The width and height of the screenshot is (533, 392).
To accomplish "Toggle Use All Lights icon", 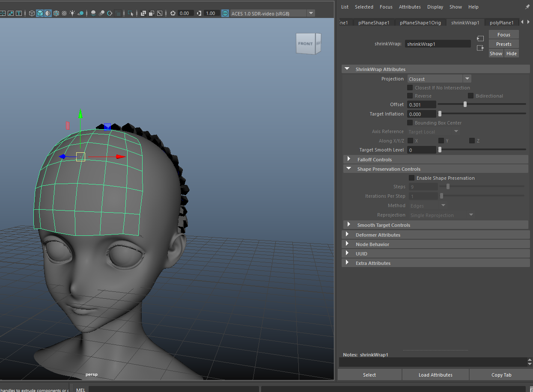I will (x=72, y=13).
